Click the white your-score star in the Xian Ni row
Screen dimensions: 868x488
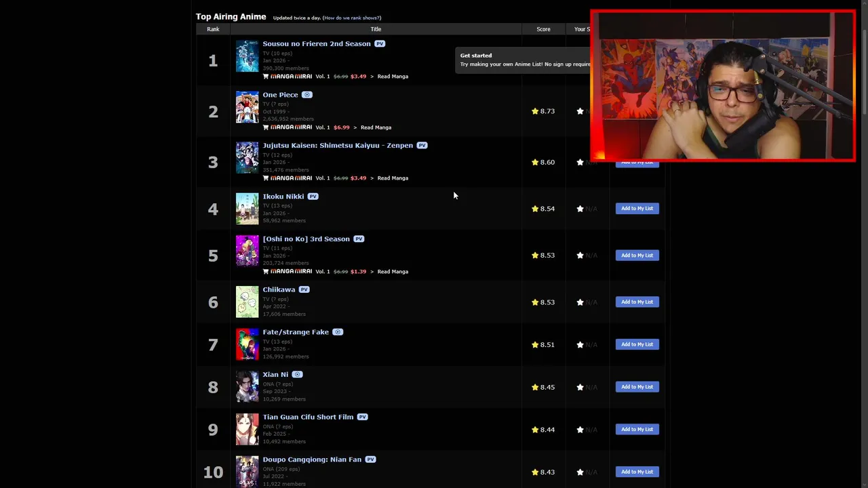click(x=580, y=387)
